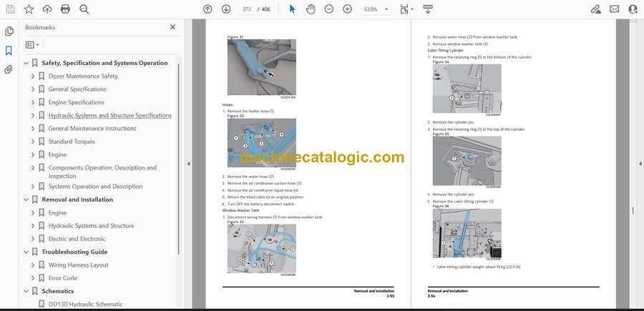Go to the next page arrow
This screenshot has height=311, width=644.
pyautogui.click(x=226, y=9)
